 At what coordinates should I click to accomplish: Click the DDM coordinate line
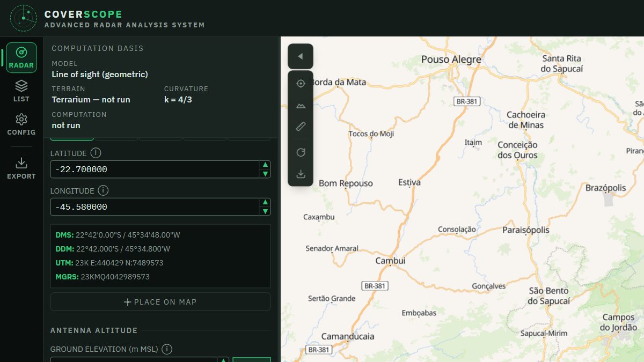(113, 249)
